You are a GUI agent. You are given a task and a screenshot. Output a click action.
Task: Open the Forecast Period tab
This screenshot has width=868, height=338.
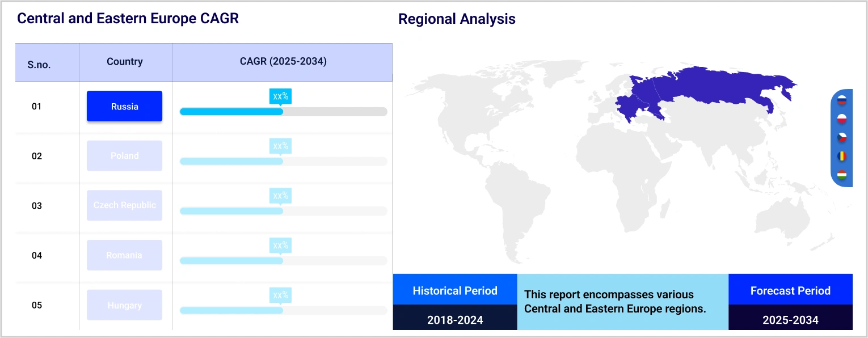(x=790, y=291)
